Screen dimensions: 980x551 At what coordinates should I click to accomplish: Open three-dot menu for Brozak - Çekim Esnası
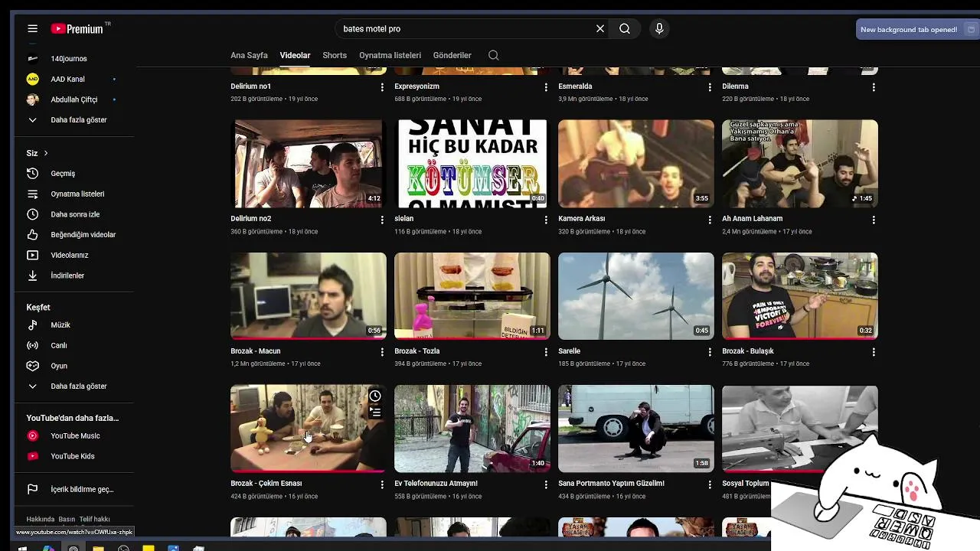(x=382, y=484)
